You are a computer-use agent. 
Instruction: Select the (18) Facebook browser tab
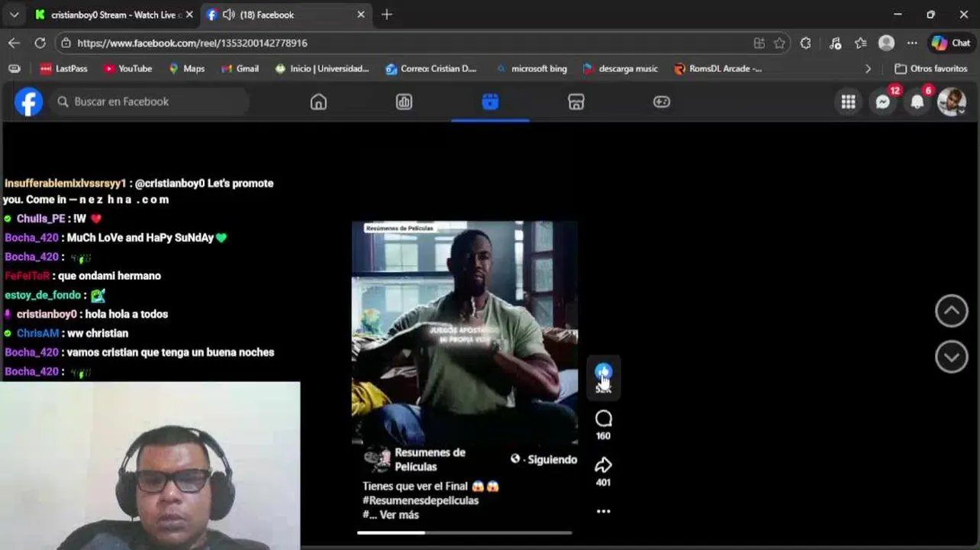point(266,15)
